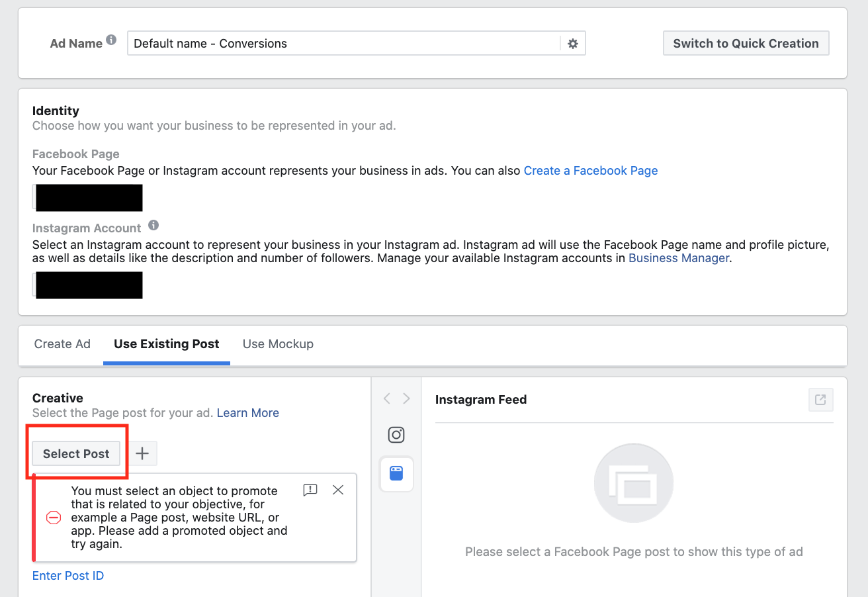Select the Instagram placement preview icon
The image size is (868, 597).
[x=396, y=435]
